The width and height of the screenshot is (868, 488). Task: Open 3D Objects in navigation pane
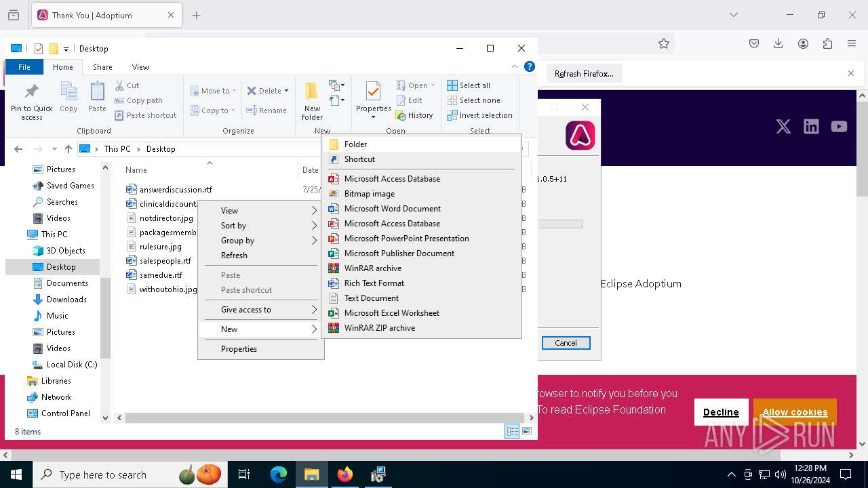(65, 251)
